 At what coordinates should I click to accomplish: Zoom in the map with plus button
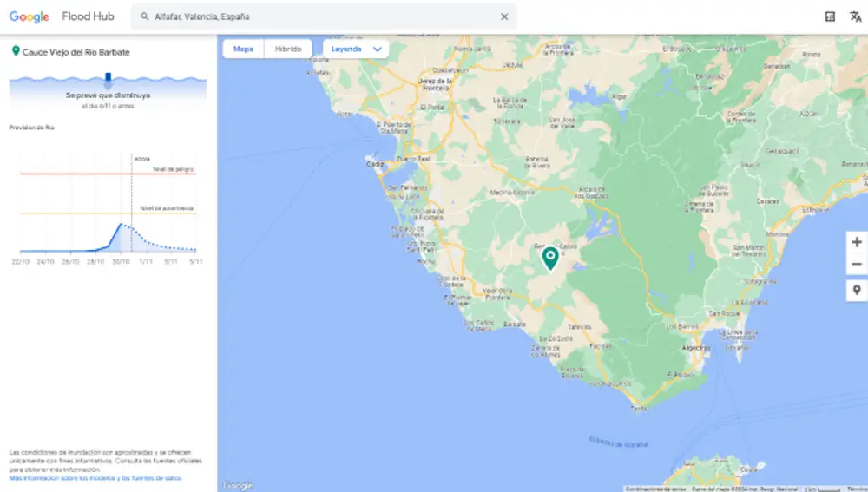pyautogui.click(x=857, y=242)
